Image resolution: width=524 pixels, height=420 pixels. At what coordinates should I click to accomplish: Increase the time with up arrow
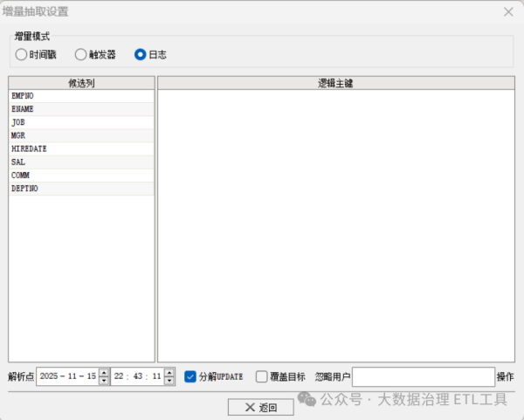tap(169, 373)
